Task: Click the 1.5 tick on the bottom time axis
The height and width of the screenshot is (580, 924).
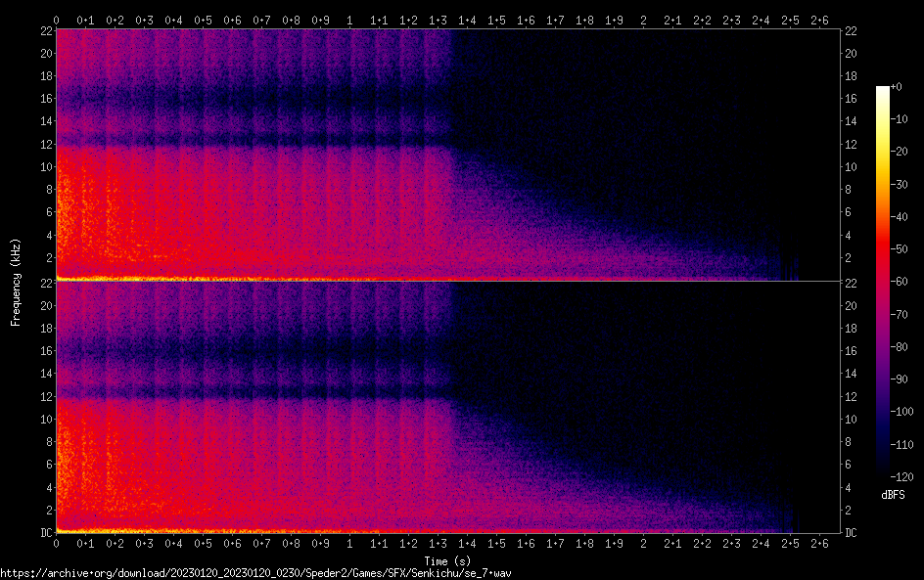Action: [496, 543]
